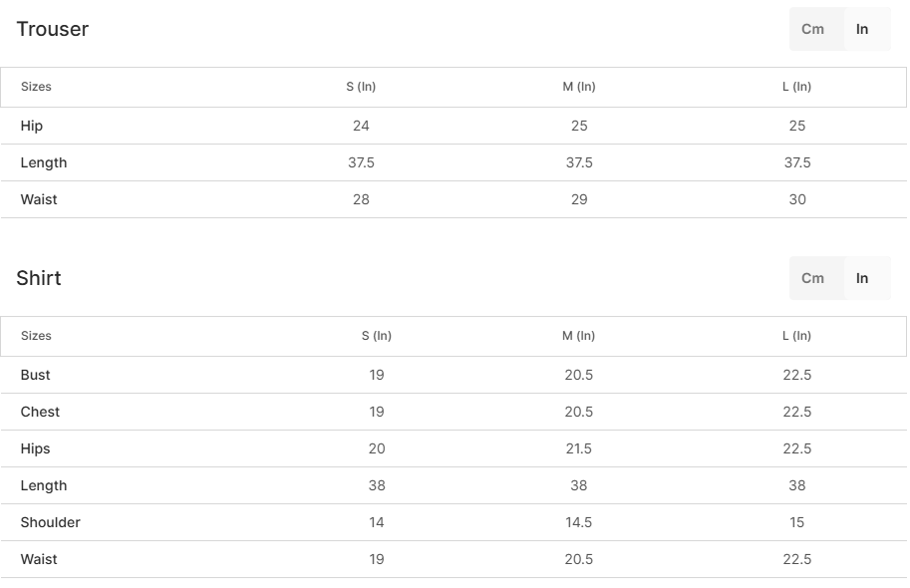The image size is (910, 588).
Task: Click the Trouser hip value 24
Action: 361,126
